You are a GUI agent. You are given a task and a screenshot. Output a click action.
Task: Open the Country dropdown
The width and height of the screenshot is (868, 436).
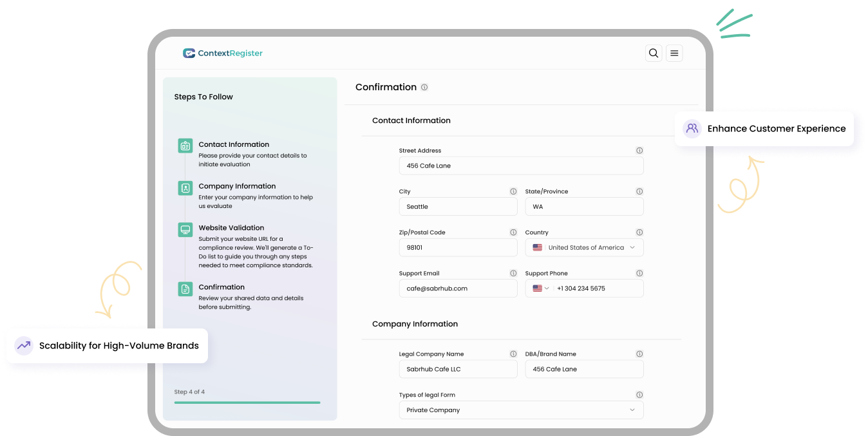point(585,247)
